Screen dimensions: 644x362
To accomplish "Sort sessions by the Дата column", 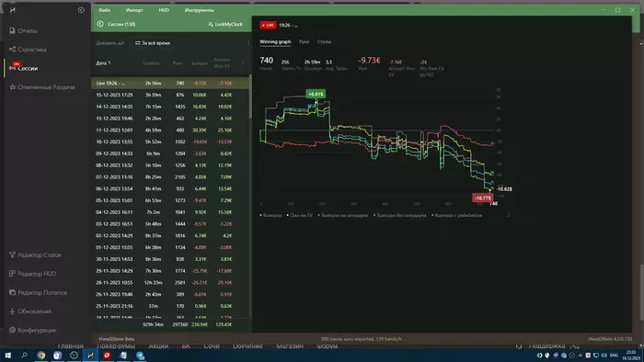I will tap(103, 63).
